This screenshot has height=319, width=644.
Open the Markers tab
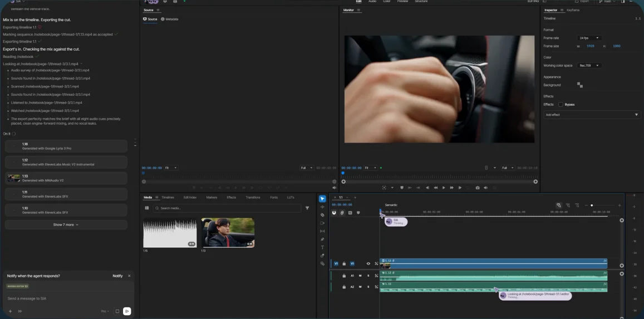point(212,198)
